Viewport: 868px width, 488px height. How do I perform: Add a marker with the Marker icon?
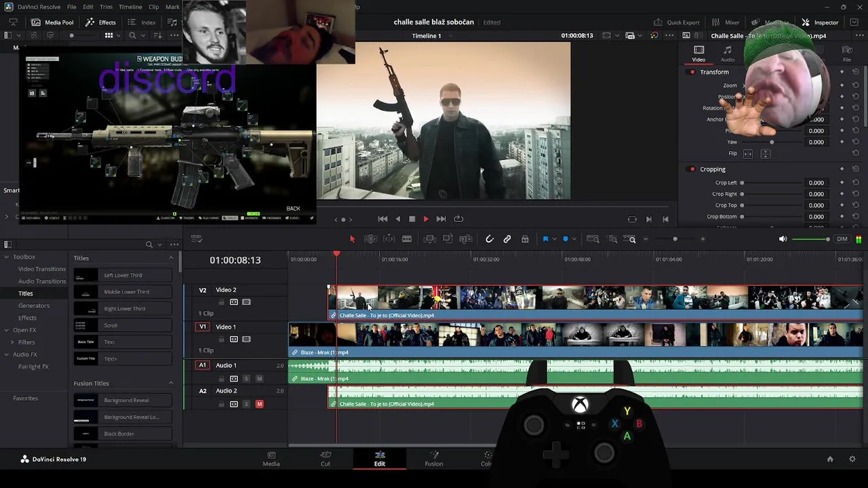(566, 239)
